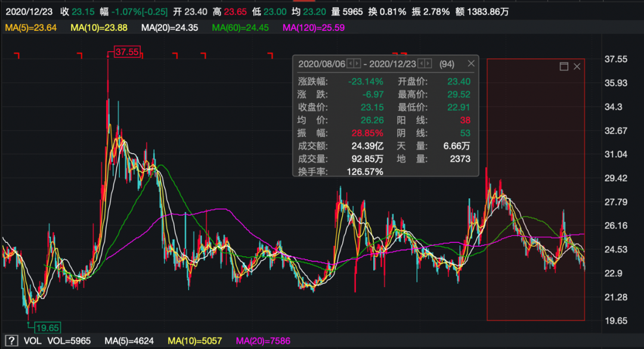Step the end date 2020/12/23 back one day
This screenshot has width=644, height=349.
(x=421, y=64)
